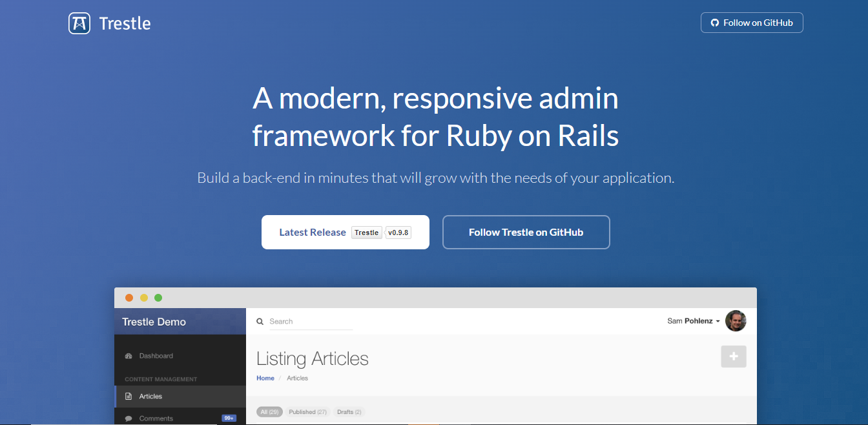This screenshot has width=868, height=425.
Task: Click the CONTENT MANAGEMENT sidebar header
Action: [161, 379]
